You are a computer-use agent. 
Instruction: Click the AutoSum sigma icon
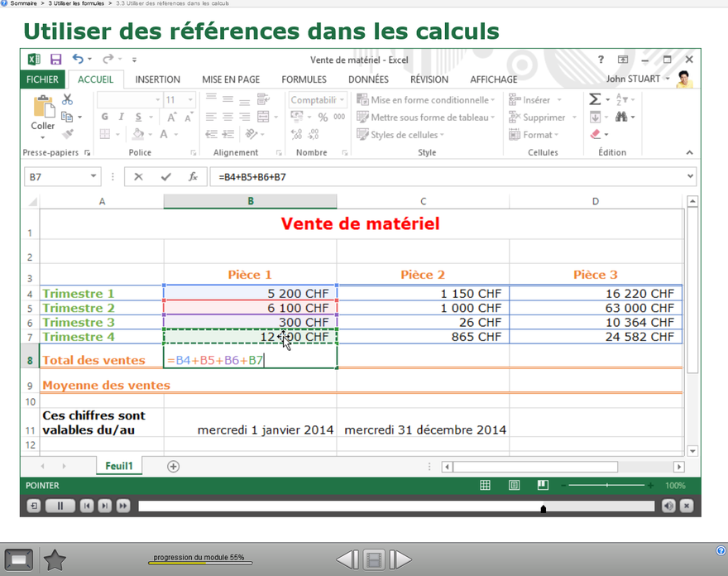(595, 99)
